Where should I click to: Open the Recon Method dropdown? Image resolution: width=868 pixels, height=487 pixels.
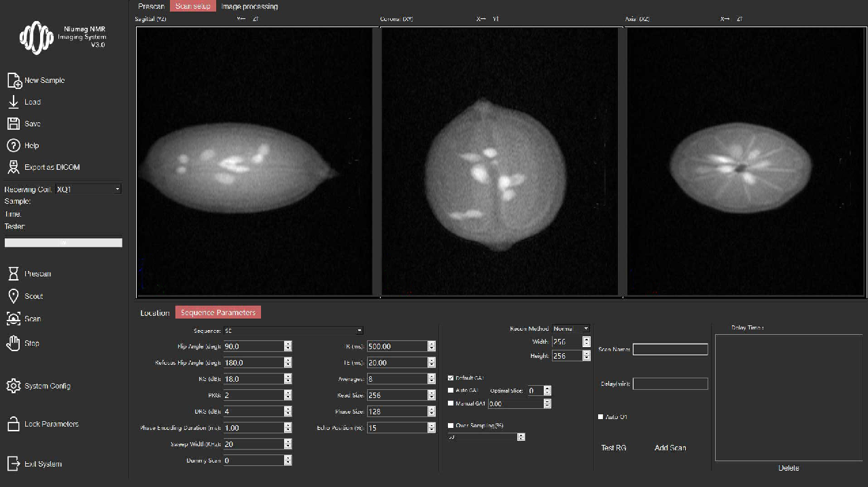click(x=586, y=329)
